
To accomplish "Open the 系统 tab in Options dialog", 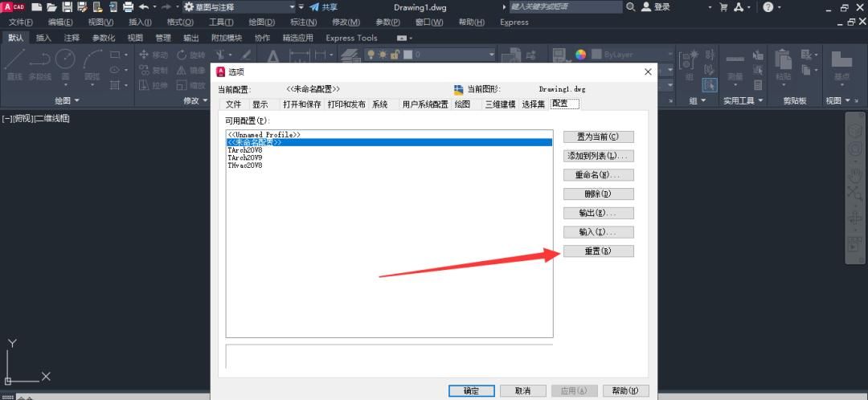I will tap(379, 104).
